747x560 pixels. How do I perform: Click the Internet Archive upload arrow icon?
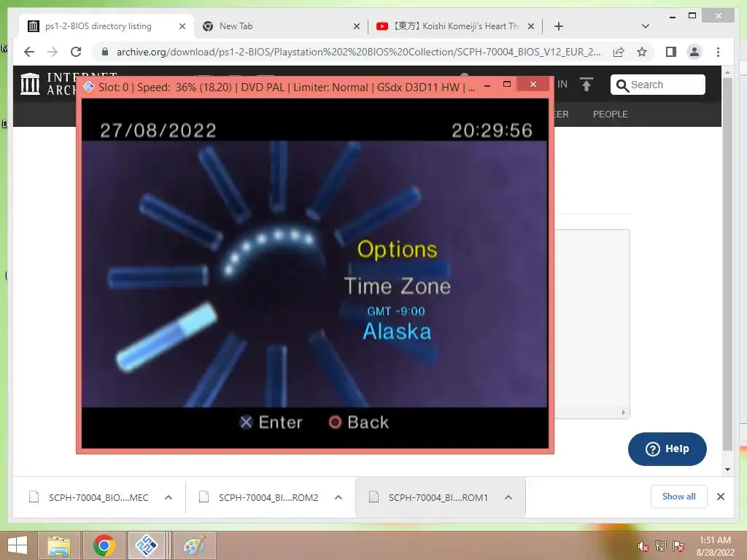(586, 85)
